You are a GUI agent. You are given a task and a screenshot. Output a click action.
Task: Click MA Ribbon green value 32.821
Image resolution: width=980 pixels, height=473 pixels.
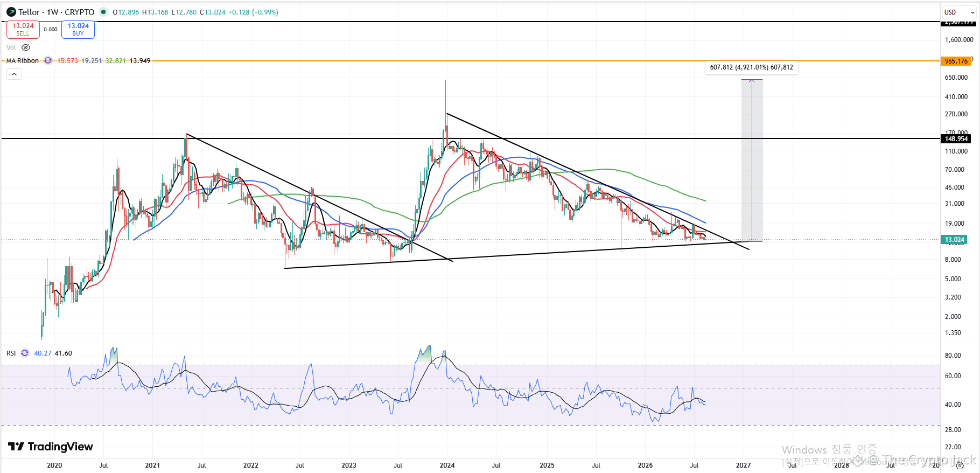(x=116, y=60)
